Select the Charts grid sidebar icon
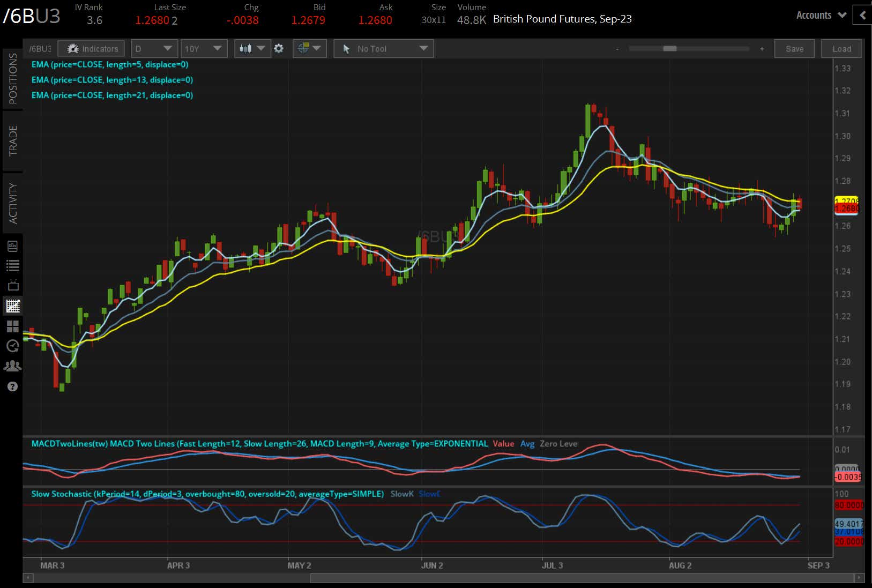Viewport: 872px width, 588px height. (x=12, y=306)
